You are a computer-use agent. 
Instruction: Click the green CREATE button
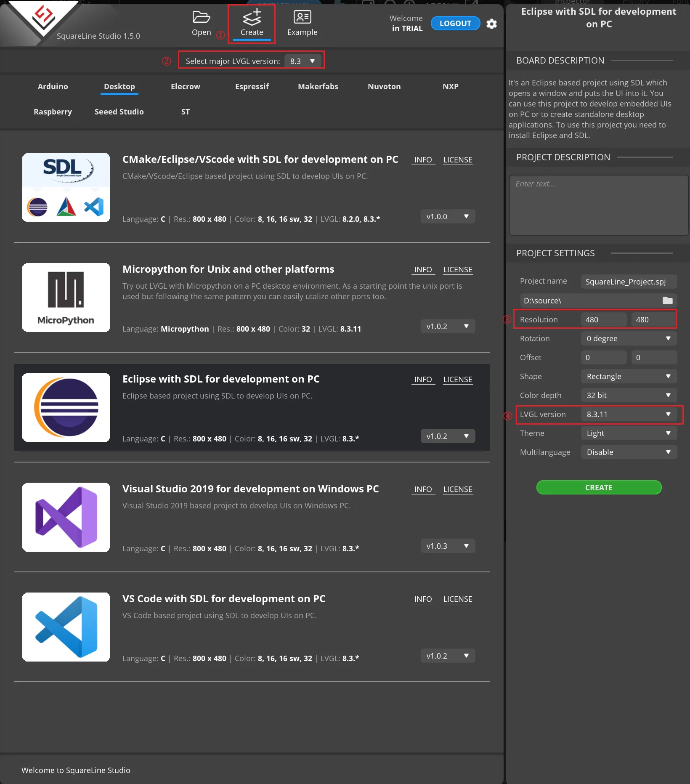tap(599, 488)
